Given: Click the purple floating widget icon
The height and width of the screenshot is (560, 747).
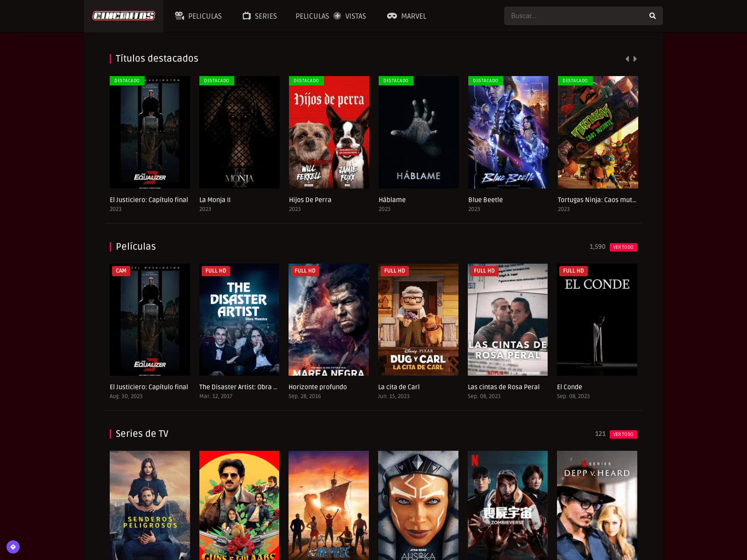Looking at the screenshot, I should (13, 547).
